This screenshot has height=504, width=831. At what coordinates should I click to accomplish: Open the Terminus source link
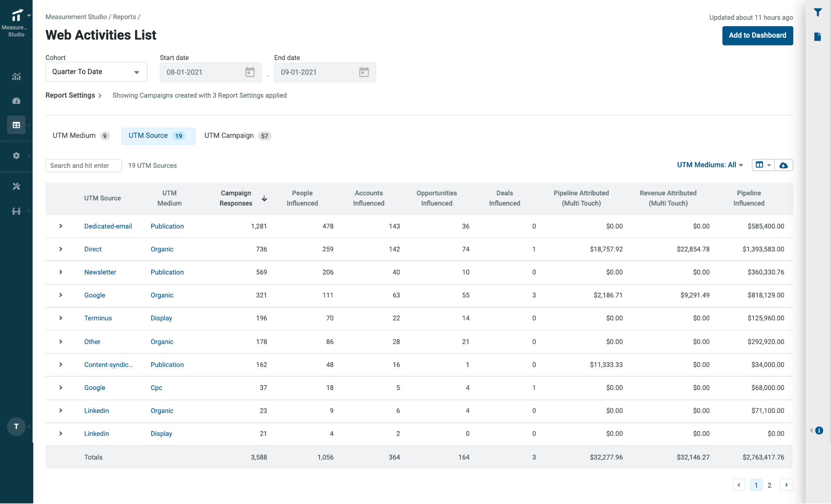pyautogui.click(x=98, y=318)
